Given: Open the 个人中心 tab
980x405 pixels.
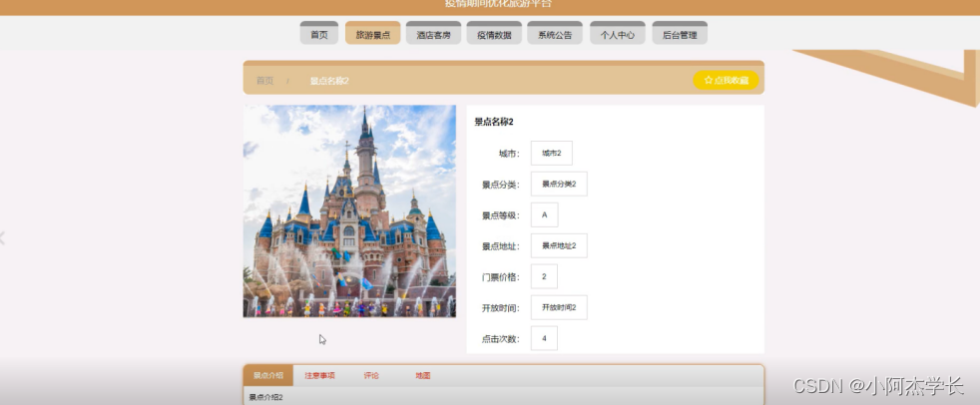Looking at the screenshot, I should click(617, 34).
